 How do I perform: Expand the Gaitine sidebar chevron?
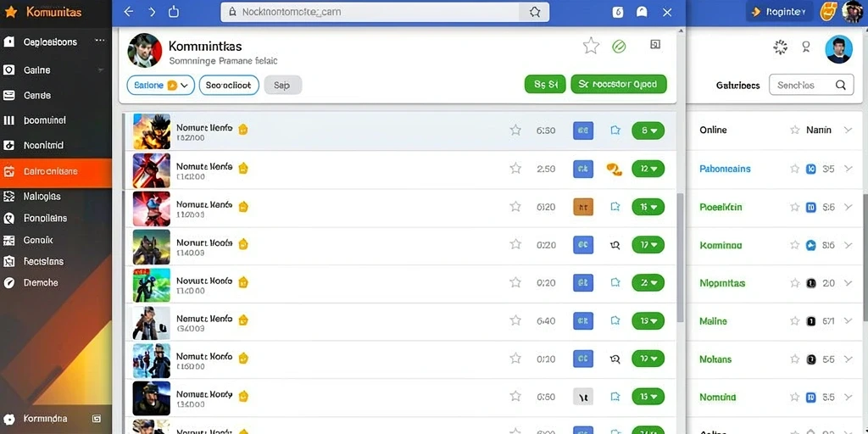(101, 70)
